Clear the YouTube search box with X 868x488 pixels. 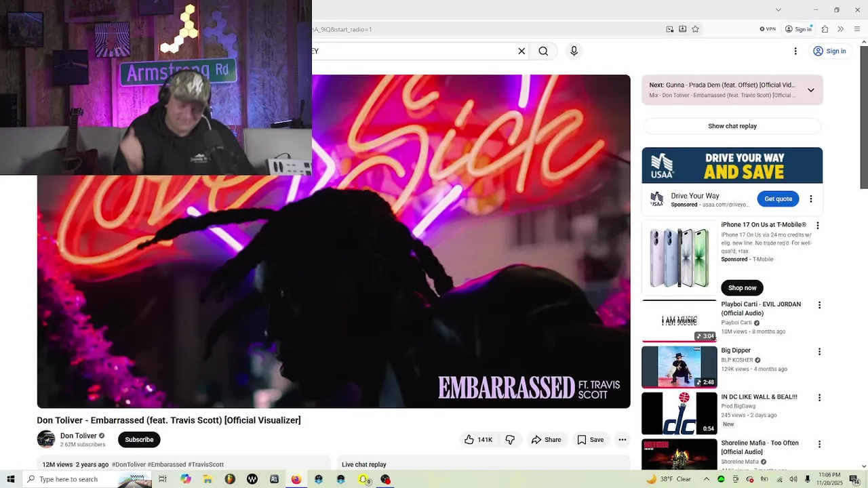[521, 51]
